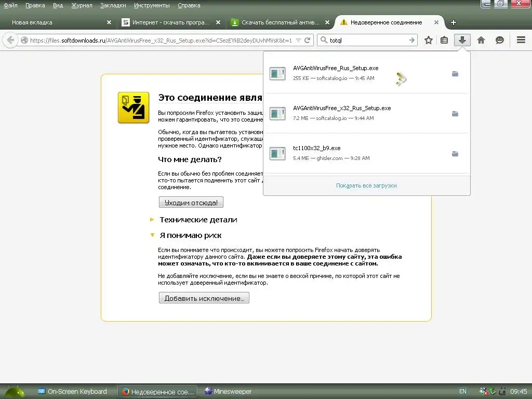Toggle the Downloads arrow button
Screen dimensions: 532x399
click(x=462, y=41)
